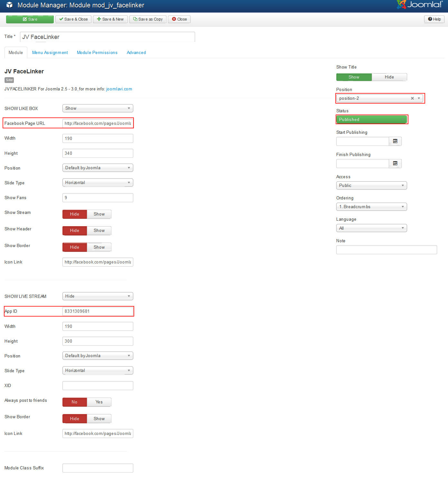The image size is (448, 480).
Task: Open Access dropdown showing Public
Action: click(x=372, y=186)
